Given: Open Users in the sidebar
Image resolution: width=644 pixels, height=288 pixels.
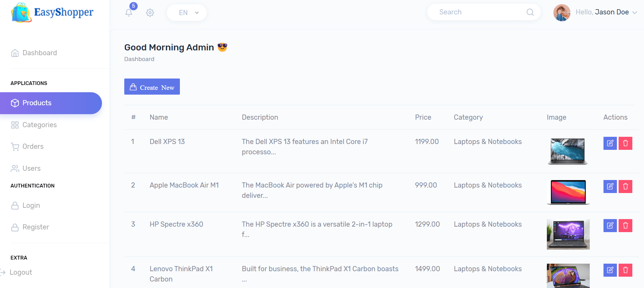Looking at the screenshot, I should click(x=26, y=168).
